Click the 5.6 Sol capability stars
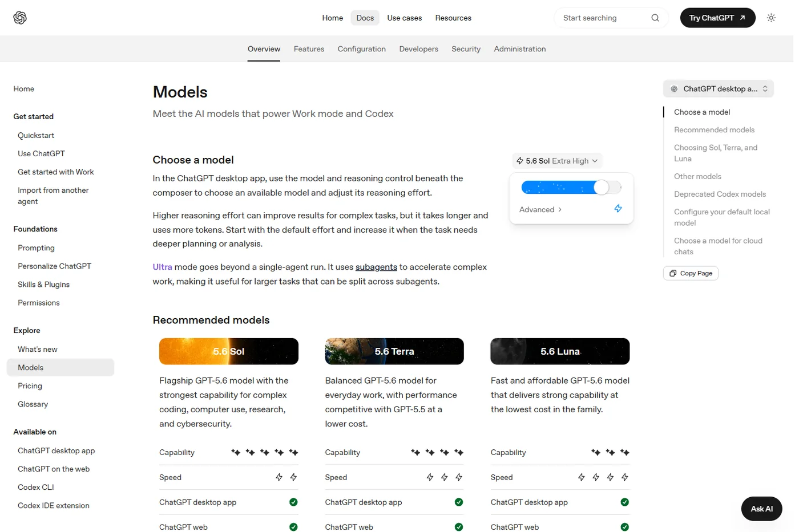The image size is (799, 532). 264,452
